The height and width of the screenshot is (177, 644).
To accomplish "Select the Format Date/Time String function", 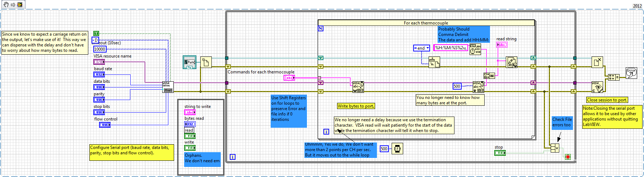I will (475, 49).
